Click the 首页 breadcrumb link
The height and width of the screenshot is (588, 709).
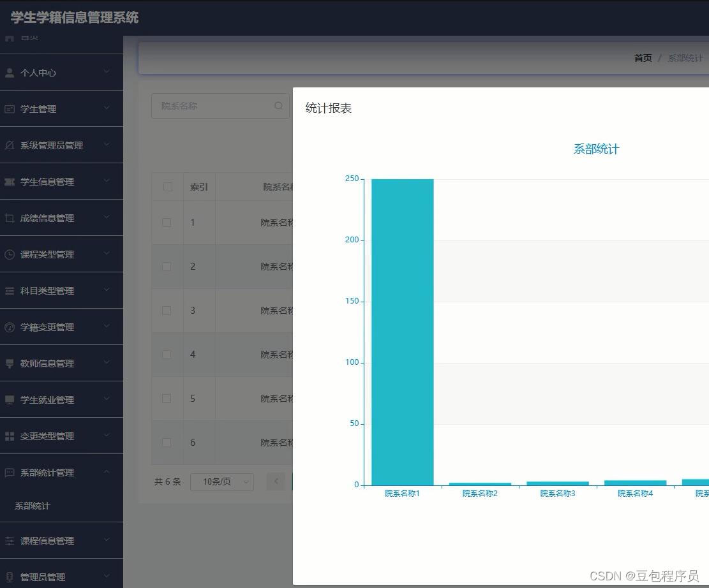point(643,57)
